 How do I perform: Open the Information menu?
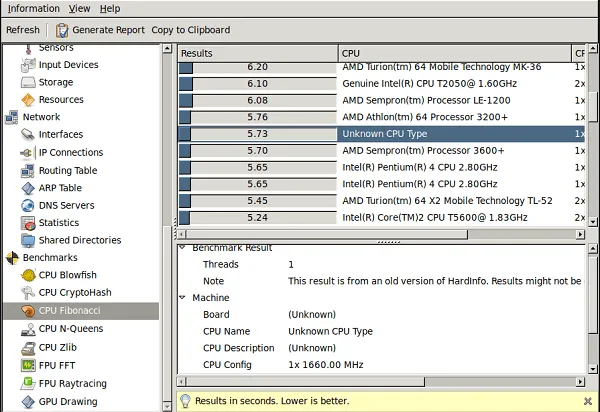[x=34, y=8]
